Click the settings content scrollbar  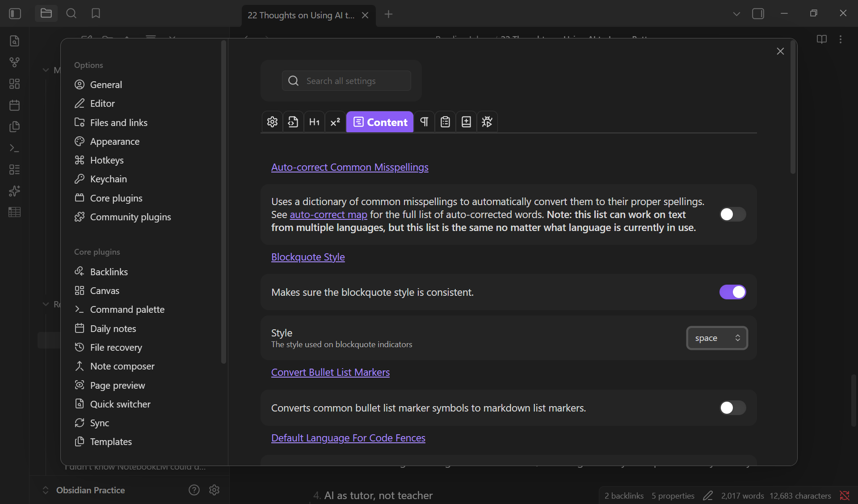[x=793, y=107]
